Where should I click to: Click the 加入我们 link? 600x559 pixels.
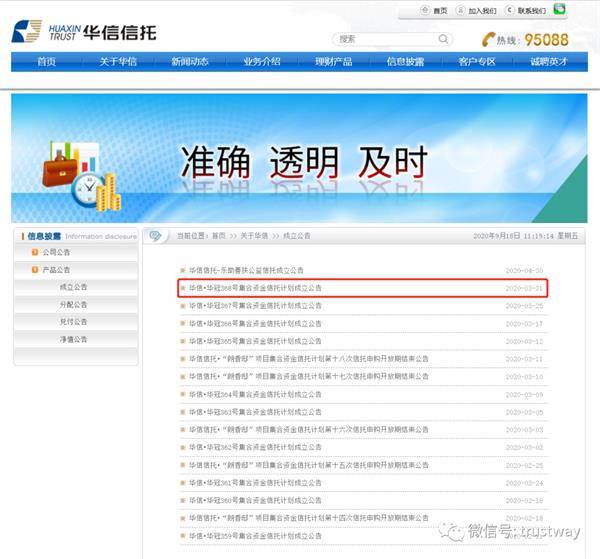pos(482,11)
